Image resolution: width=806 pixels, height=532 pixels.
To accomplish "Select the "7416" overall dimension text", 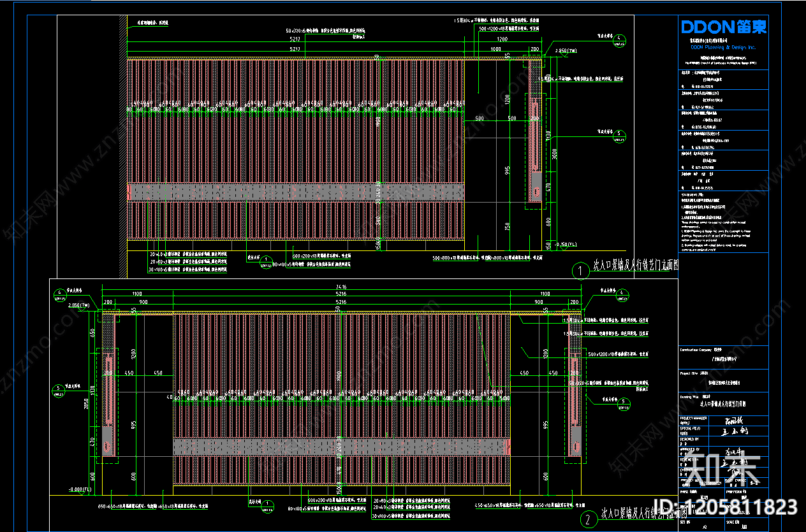I will pyautogui.click(x=342, y=288).
